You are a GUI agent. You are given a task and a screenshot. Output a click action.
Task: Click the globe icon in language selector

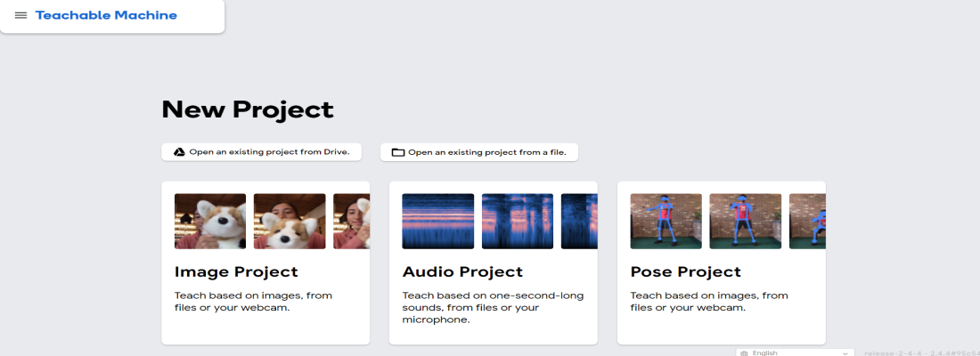744,352
